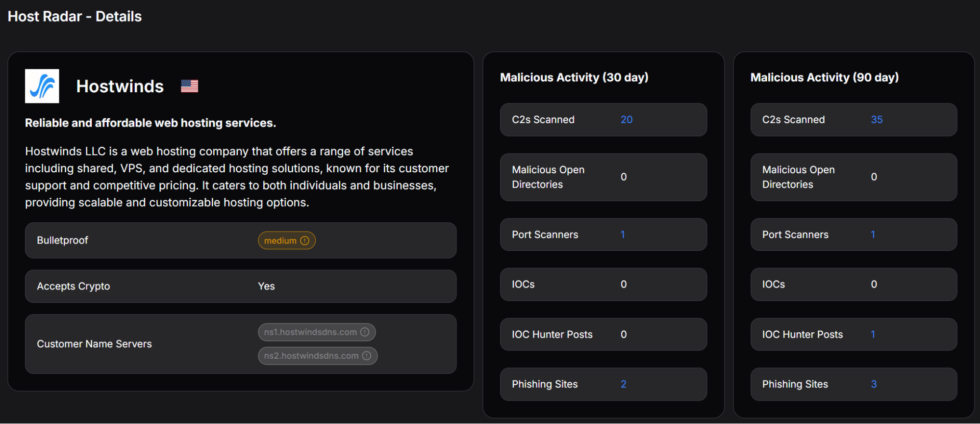980x424 pixels.
Task: Click the 30 day IOCs row
Action: [603, 285]
